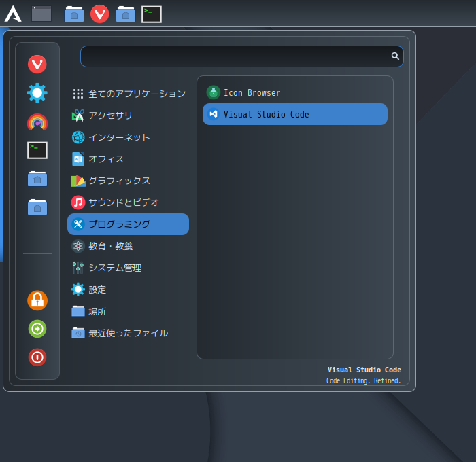Launch the terminal from the top panel
476x462 pixels.
(152, 14)
